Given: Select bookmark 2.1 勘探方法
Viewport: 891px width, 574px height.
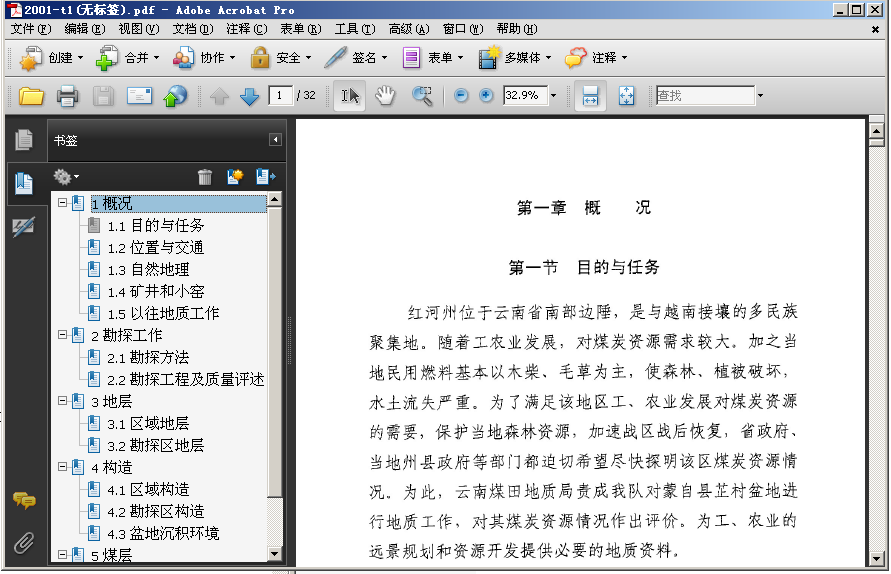Looking at the screenshot, I should (148, 357).
